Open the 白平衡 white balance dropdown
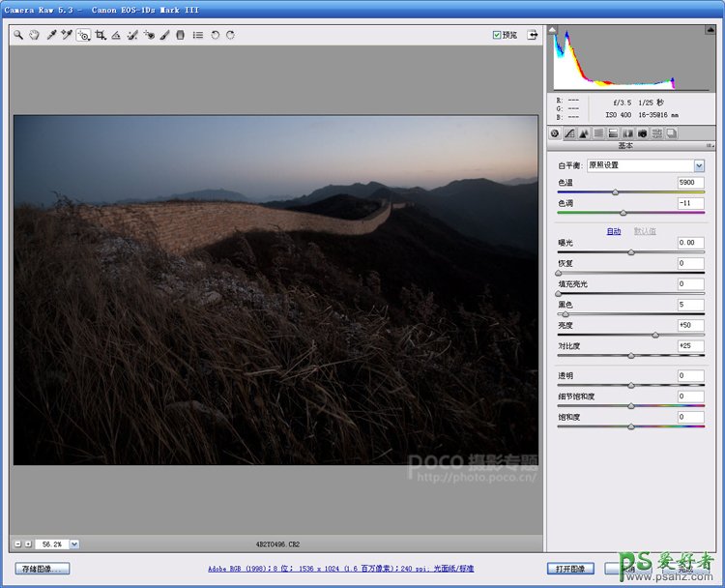 pyautogui.click(x=699, y=165)
